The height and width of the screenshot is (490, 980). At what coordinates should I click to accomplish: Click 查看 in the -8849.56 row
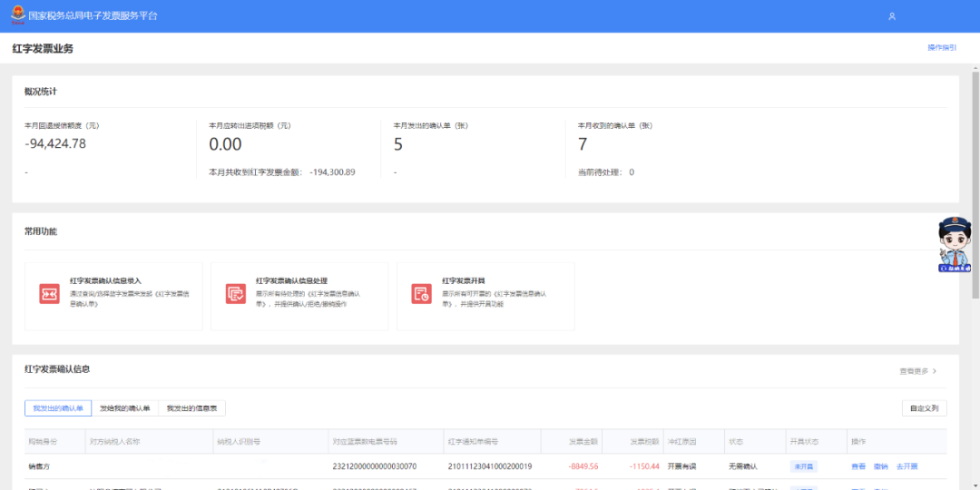858,466
